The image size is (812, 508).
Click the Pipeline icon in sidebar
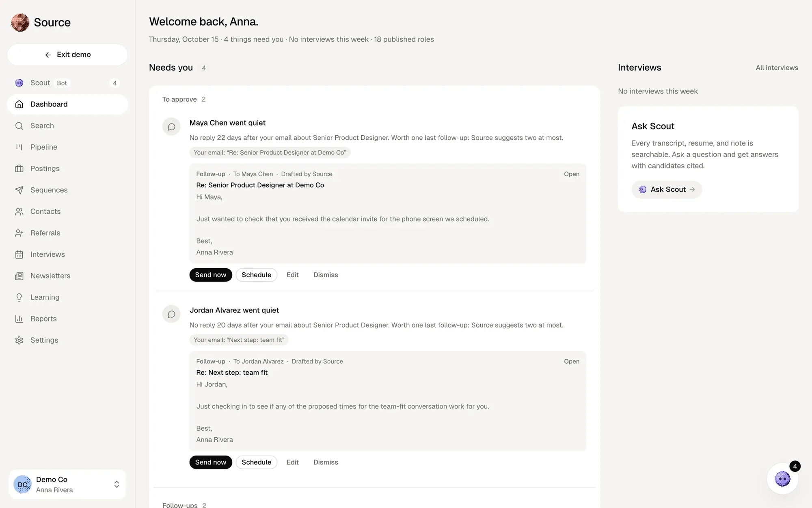19,147
